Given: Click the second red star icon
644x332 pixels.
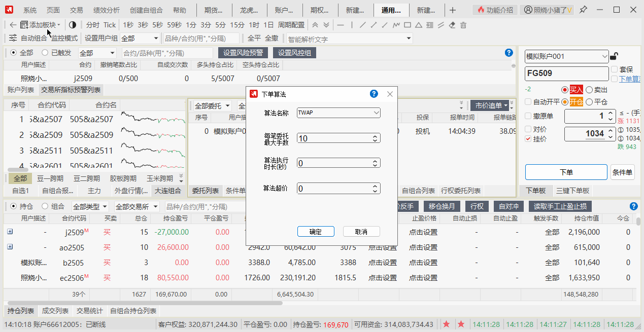Looking at the screenshot, I should pyautogui.click(x=461, y=324).
